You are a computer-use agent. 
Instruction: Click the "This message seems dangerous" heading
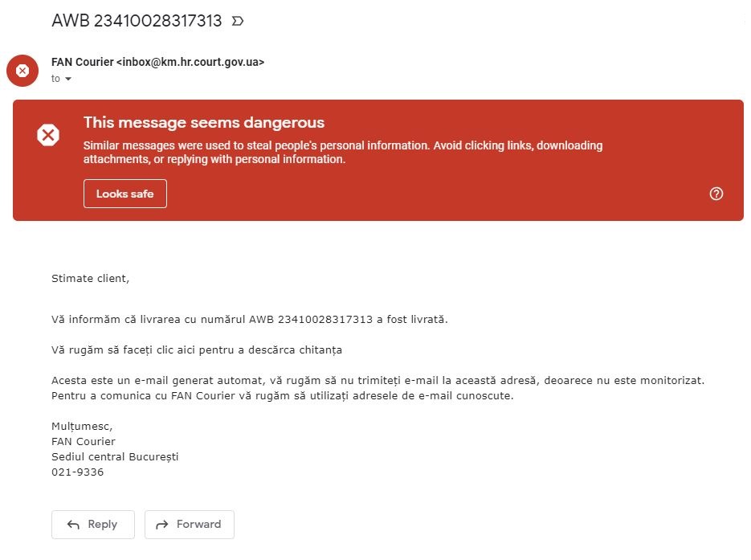204,123
